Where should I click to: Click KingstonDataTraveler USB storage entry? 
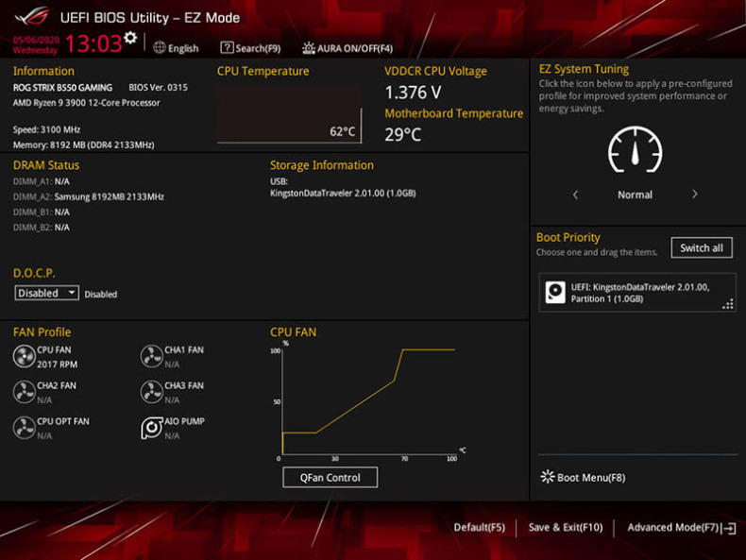[x=343, y=194]
